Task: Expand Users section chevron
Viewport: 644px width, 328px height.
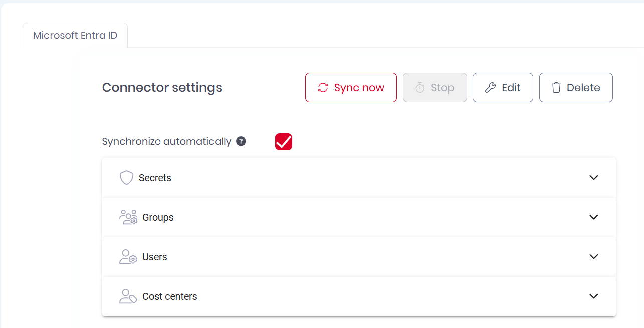Action: 594,257
